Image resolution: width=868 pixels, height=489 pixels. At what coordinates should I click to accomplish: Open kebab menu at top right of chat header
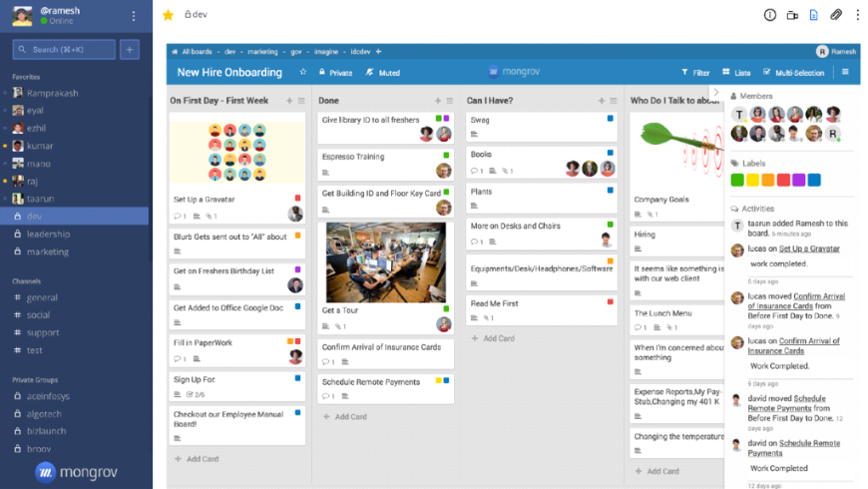click(x=857, y=15)
